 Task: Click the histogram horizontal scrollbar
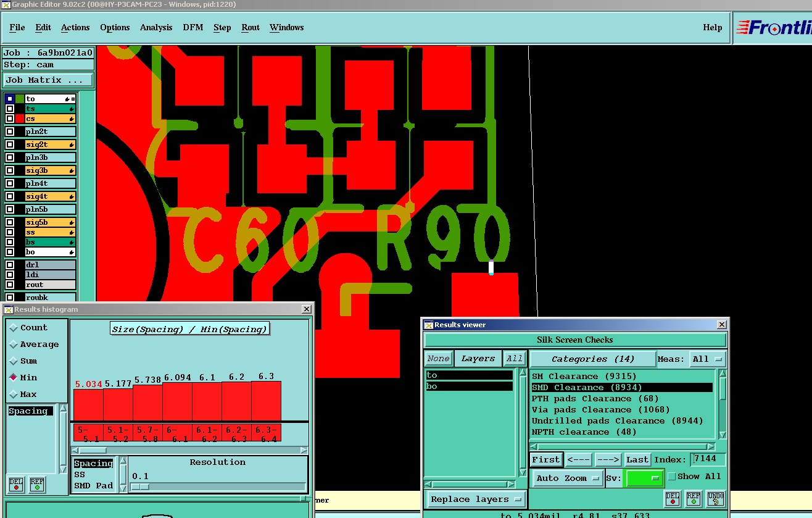[189, 451]
